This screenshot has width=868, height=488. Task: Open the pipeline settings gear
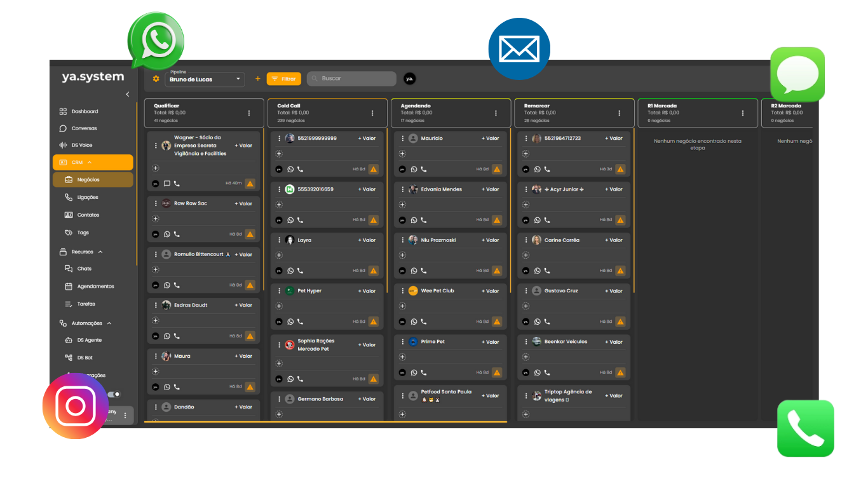point(156,79)
